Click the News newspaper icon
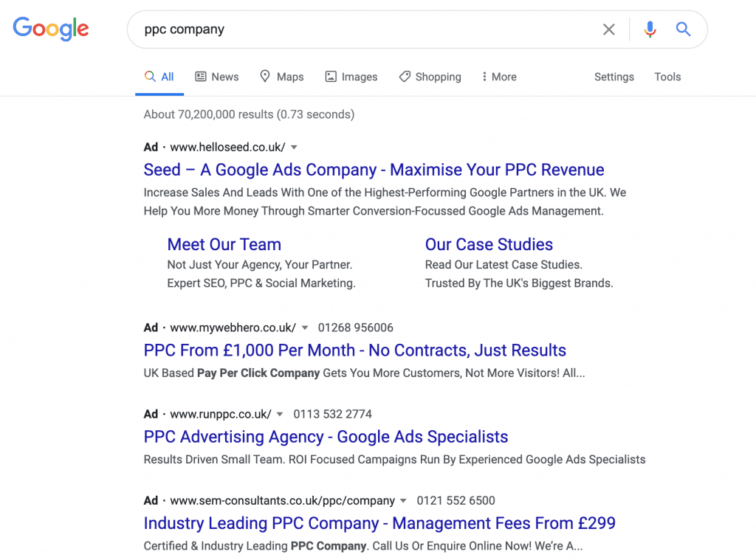Viewport: 756px width, 560px height. point(200,76)
